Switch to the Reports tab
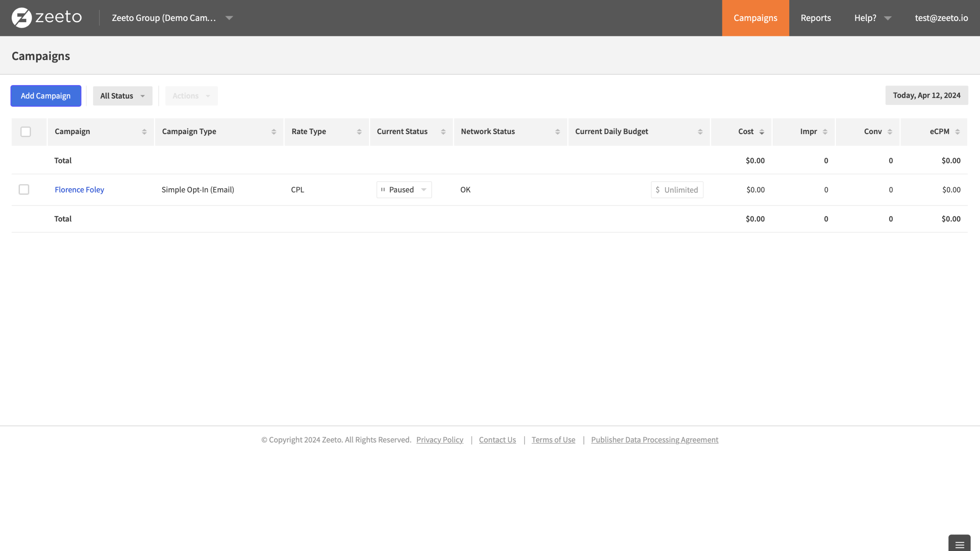Viewport: 980px width, 551px height. (815, 18)
